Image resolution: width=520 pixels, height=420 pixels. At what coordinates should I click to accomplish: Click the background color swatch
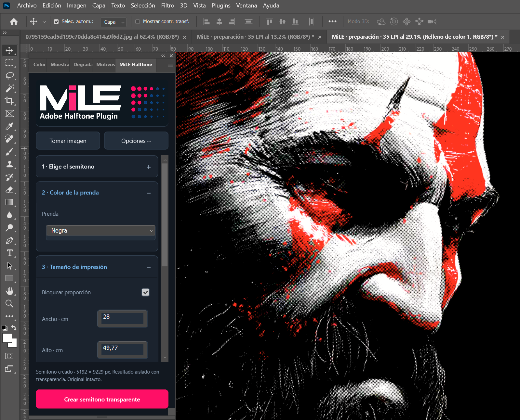point(14,344)
